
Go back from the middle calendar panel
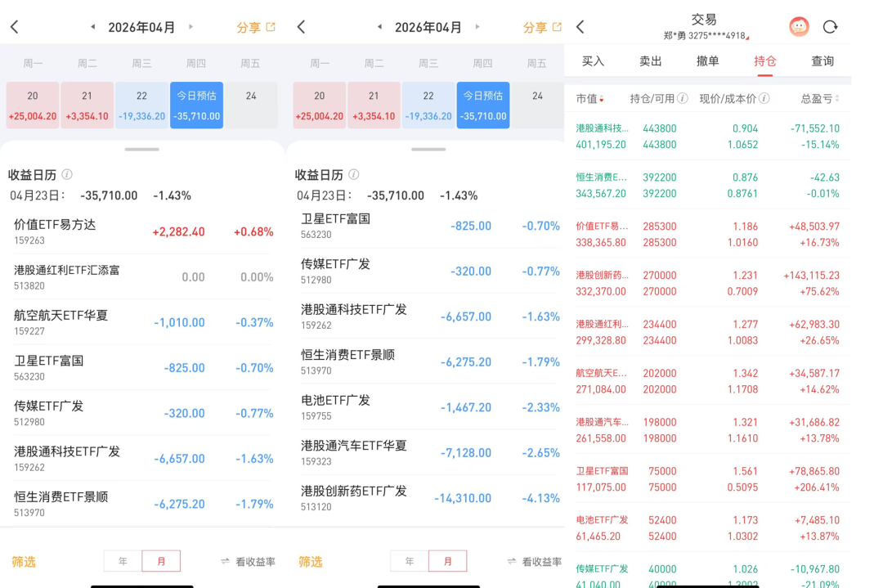[301, 26]
